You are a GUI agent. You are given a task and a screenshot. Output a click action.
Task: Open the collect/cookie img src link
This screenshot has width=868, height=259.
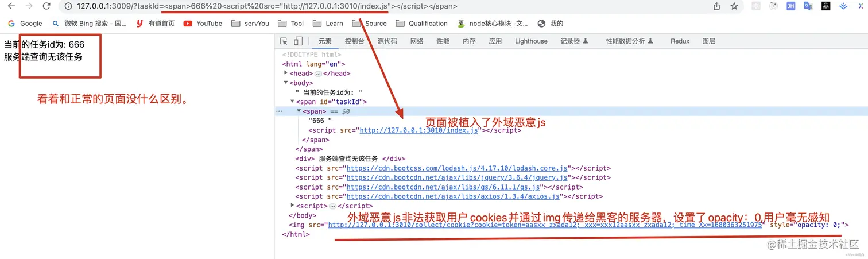point(545,225)
